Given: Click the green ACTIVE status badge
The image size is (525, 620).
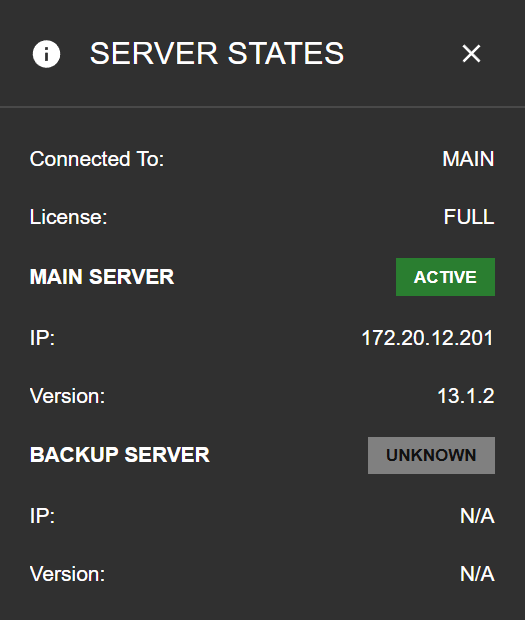Looking at the screenshot, I should (445, 277).
